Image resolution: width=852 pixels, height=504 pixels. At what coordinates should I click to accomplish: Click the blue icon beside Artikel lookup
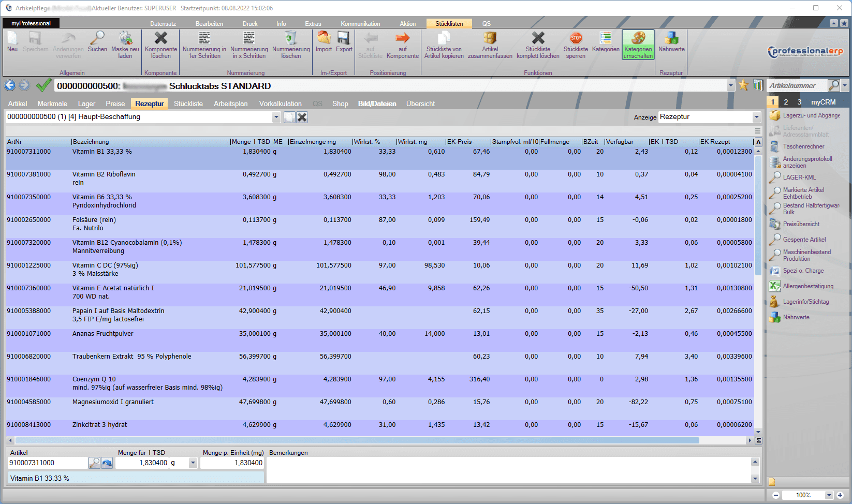107,463
